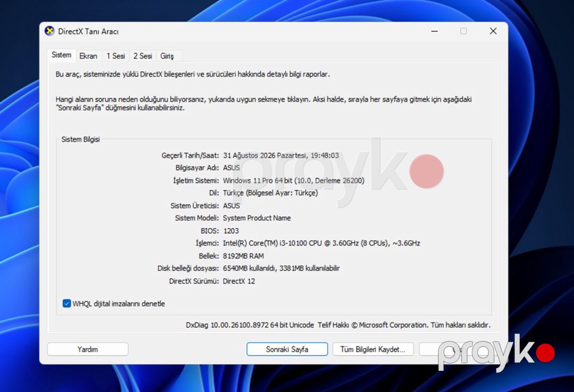Click the 'Bellek:' label

pyautogui.click(x=209, y=256)
